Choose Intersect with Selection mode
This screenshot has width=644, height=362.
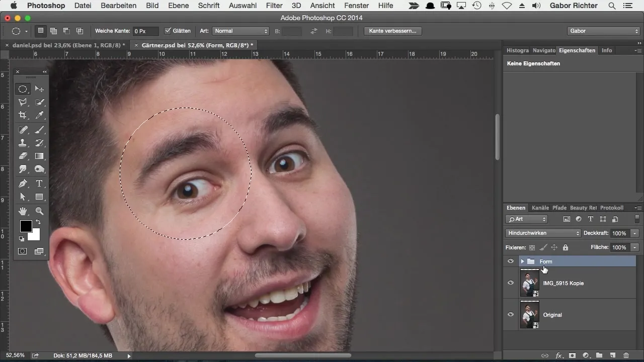(x=79, y=31)
